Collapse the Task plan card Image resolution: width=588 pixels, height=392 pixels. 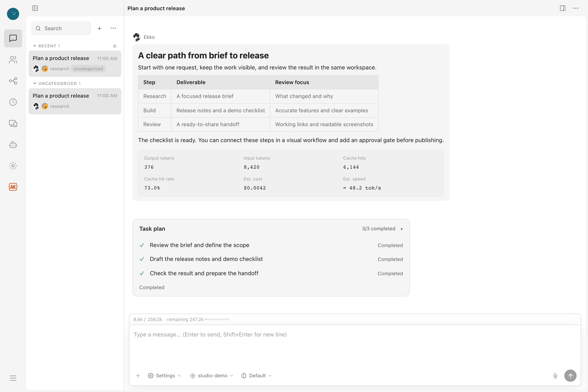click(402, 229)
